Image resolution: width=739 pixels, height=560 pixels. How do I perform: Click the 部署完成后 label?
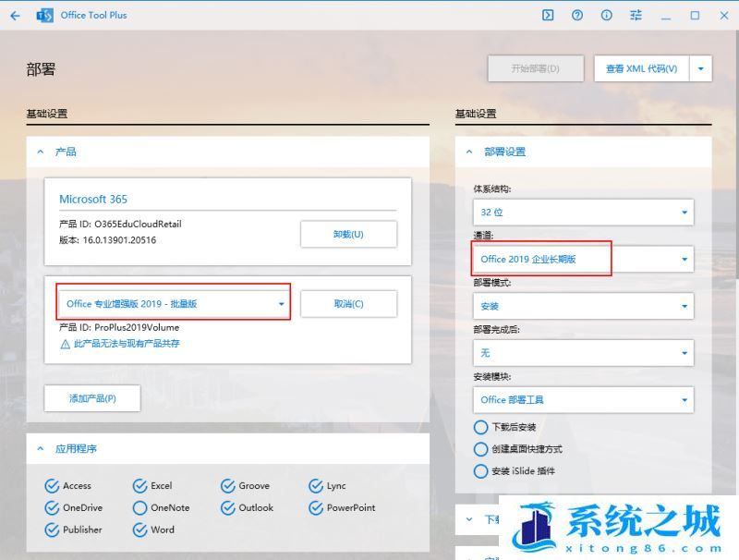coord(496,330)
